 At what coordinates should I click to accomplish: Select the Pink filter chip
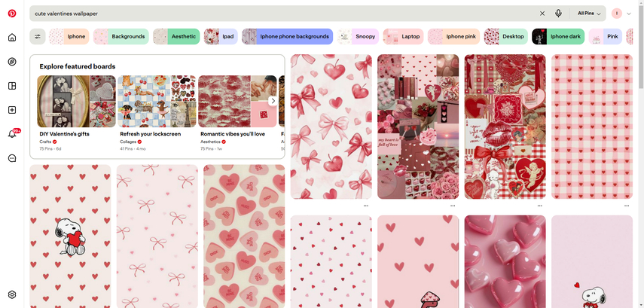pyautogui.click(x=606, y=37)
